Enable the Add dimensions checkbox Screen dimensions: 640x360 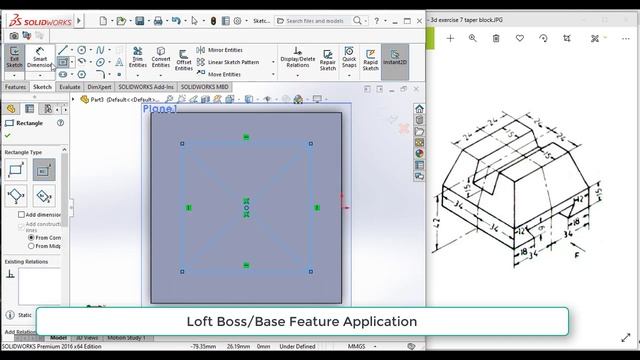(x=21, y=215)
